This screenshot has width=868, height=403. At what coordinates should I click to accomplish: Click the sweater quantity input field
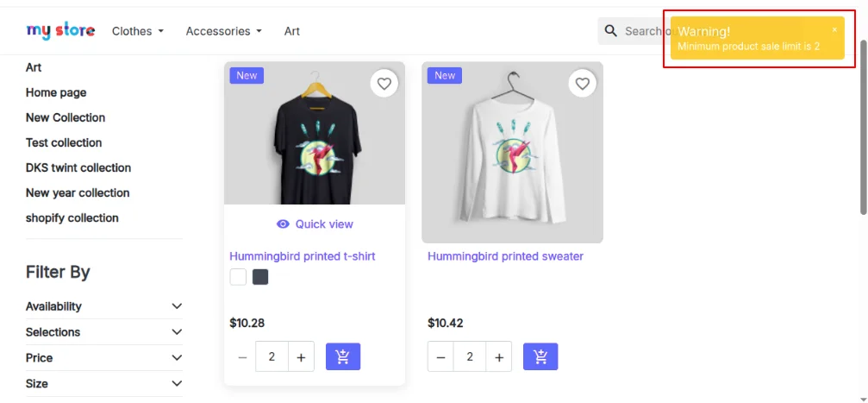click(470, 356)
